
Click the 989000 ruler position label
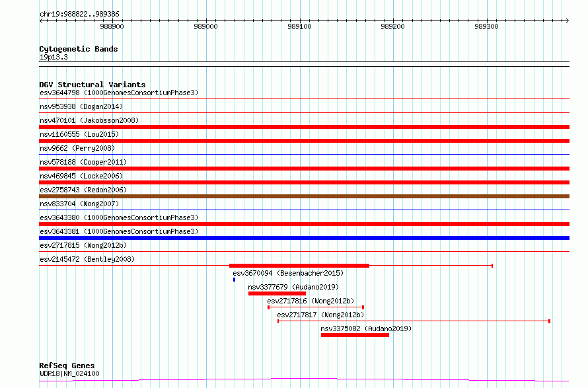(x=205, y=26)
